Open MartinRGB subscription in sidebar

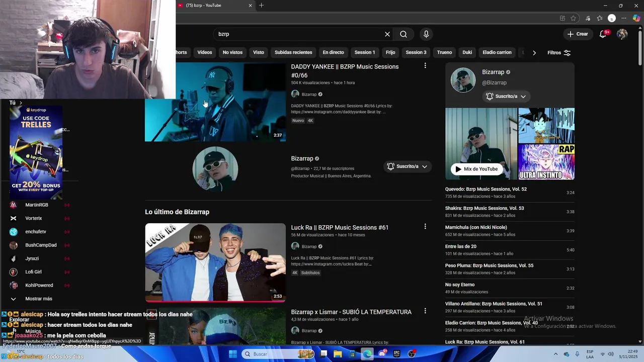click(x=38, y=205)
